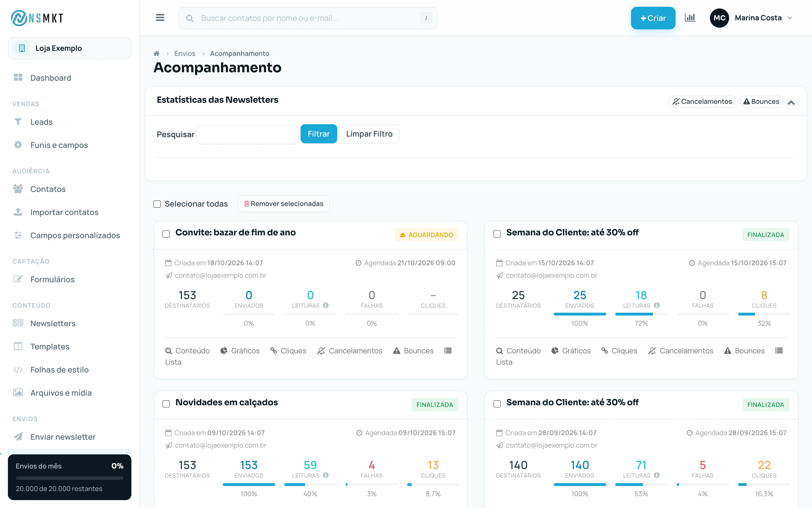The width and height of the screenshot is (812, 508).
Task: Click the home icon in breadcrumb
Action: (x=156, y=53)
